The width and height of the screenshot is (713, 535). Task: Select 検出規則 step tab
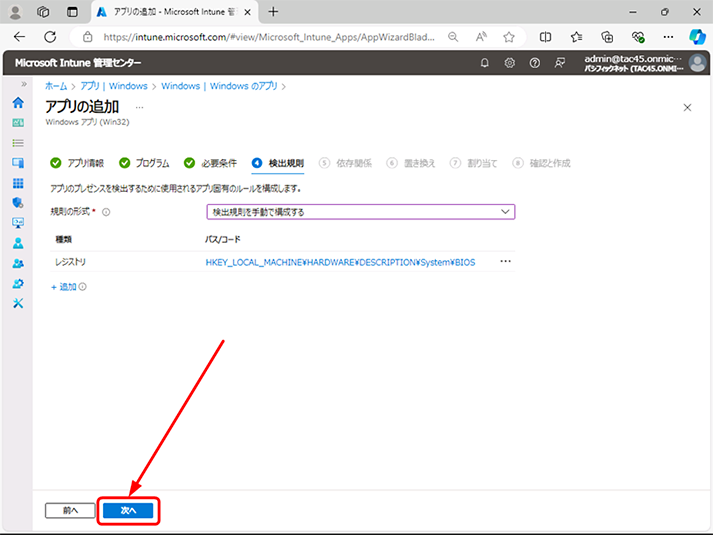tap(278, 163)
